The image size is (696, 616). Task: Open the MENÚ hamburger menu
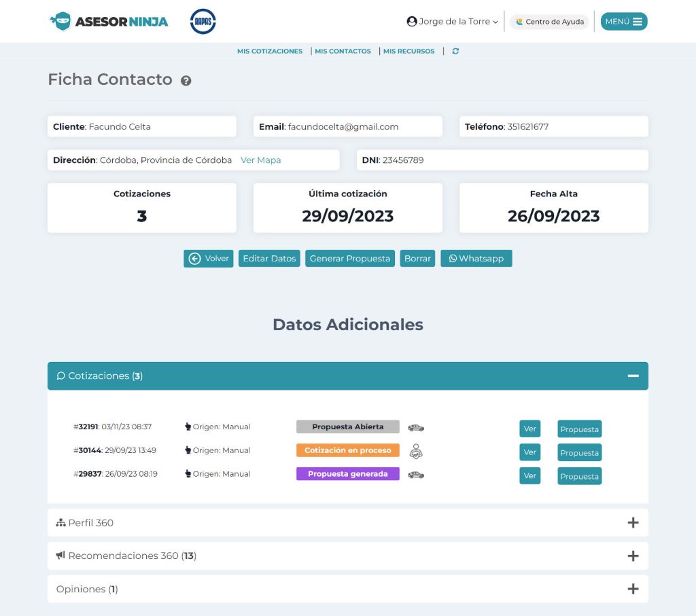pyautogui.click(x=623, y=22)
